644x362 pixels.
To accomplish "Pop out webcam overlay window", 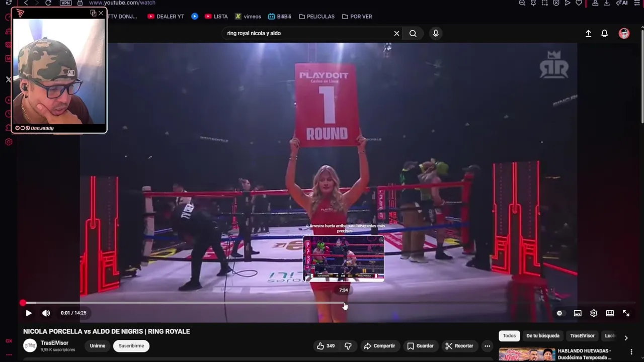I will tap(93, 13).
